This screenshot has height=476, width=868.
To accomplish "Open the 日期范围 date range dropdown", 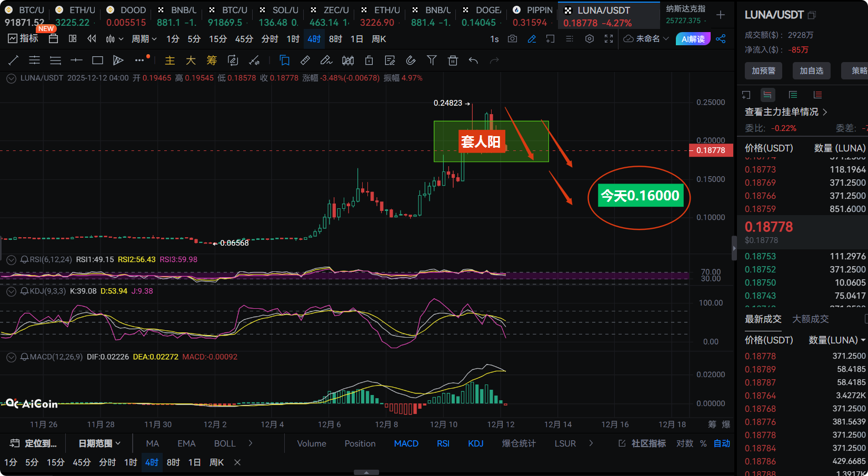I will (x=99, y=443).
